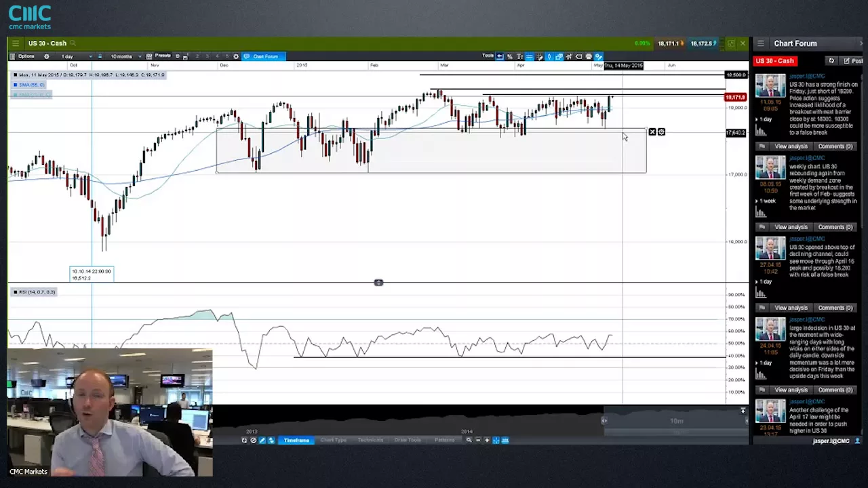The image size is (868, 488).
Task: Click the gear icon next to Options
Action: tap(47, 56)
